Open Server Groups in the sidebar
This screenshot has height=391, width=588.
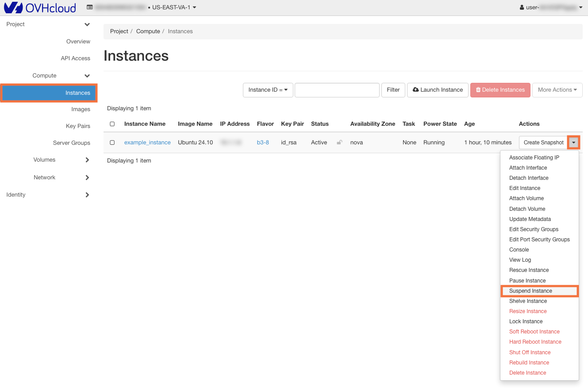(x=72, y=143)
